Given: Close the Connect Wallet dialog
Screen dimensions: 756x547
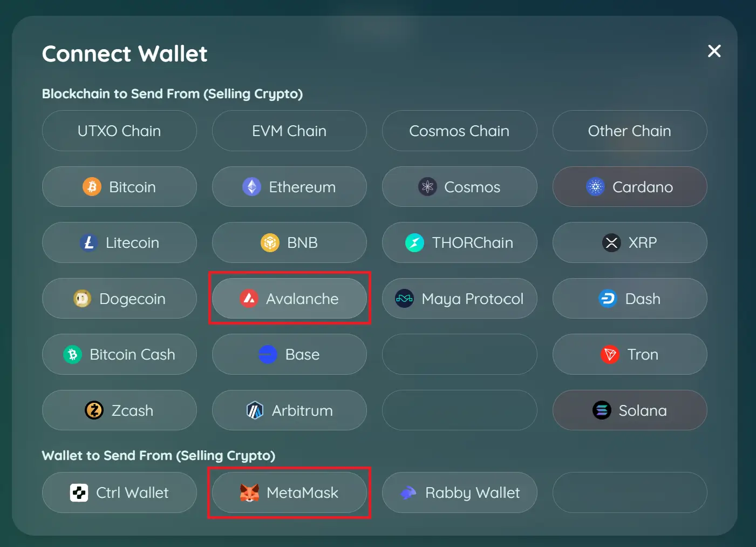Looking at the screenshot, I should coord(714,51).
